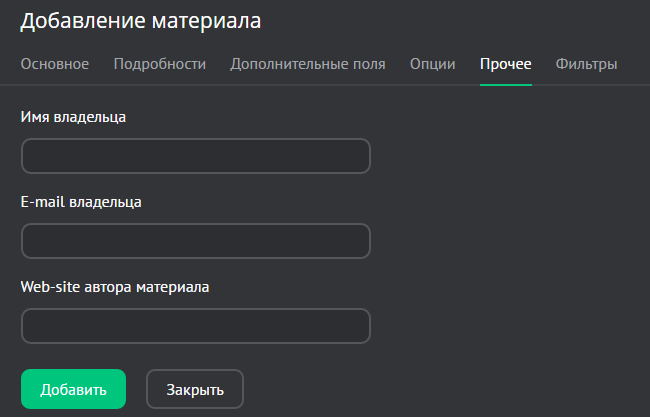Click the E-mail владельца label

pos(81,202)
